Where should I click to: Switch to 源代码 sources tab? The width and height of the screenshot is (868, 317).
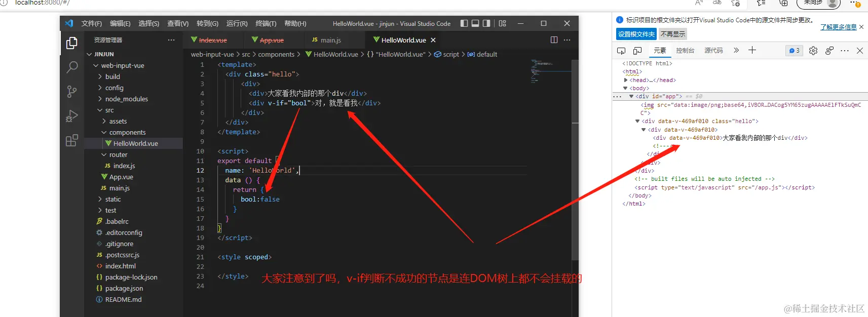(713, 51)
